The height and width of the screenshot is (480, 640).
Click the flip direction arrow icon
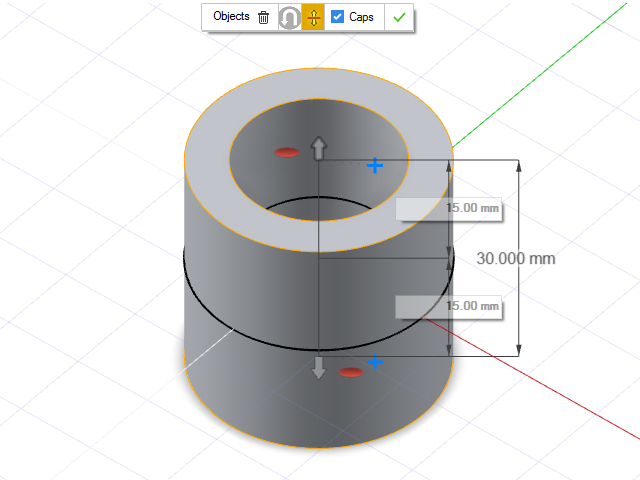click(290, 18)
